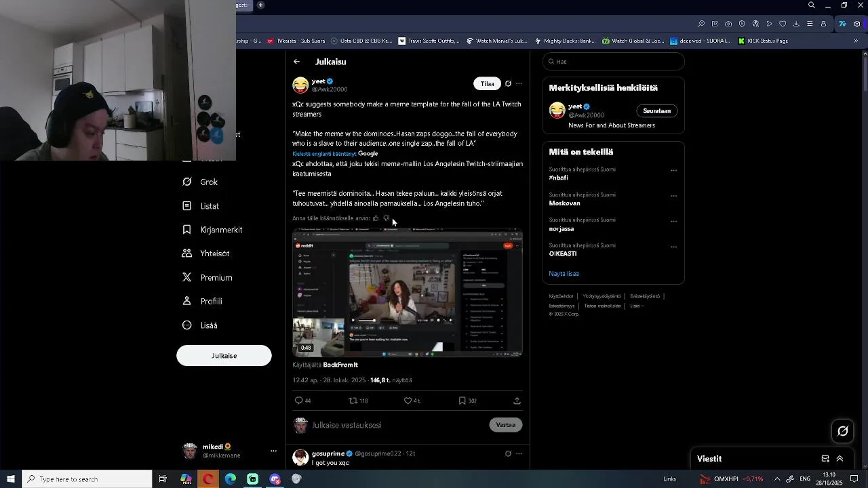This screenshot has width=868, height=488.
Task: Open Profiili in the sidebar
Action: (x=203, y=302)
